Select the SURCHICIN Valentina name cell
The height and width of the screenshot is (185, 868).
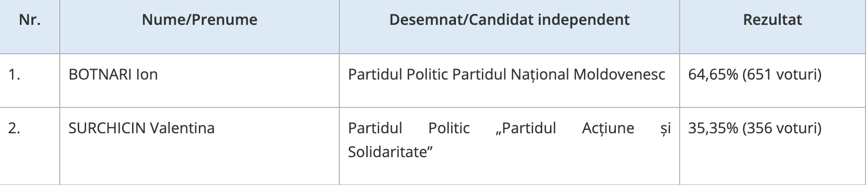pyautogui.click(x=200, y=146)
